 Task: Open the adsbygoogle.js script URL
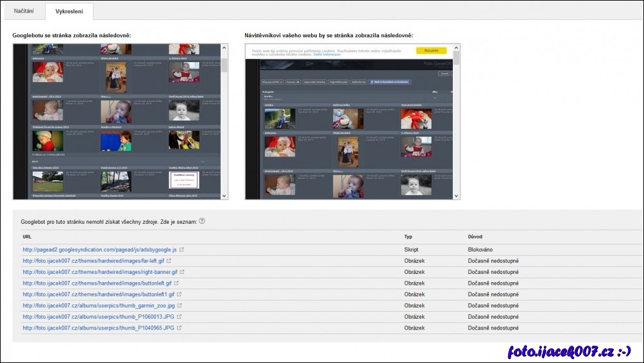(x=99, y=249)
